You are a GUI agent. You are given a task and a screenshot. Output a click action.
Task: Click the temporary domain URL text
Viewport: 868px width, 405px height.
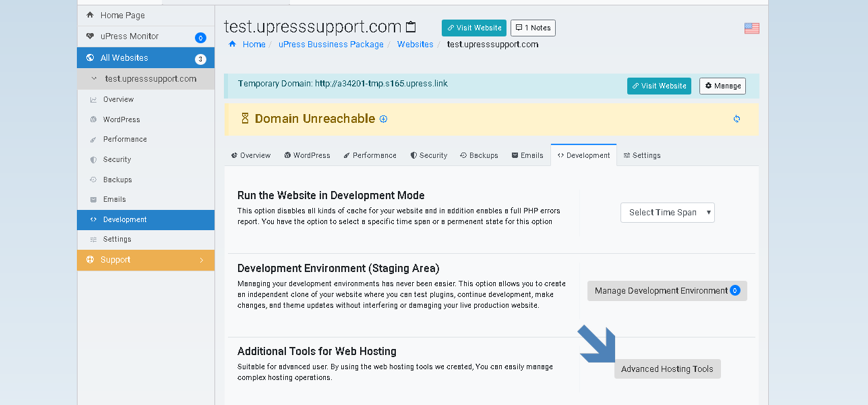point(381,84)
